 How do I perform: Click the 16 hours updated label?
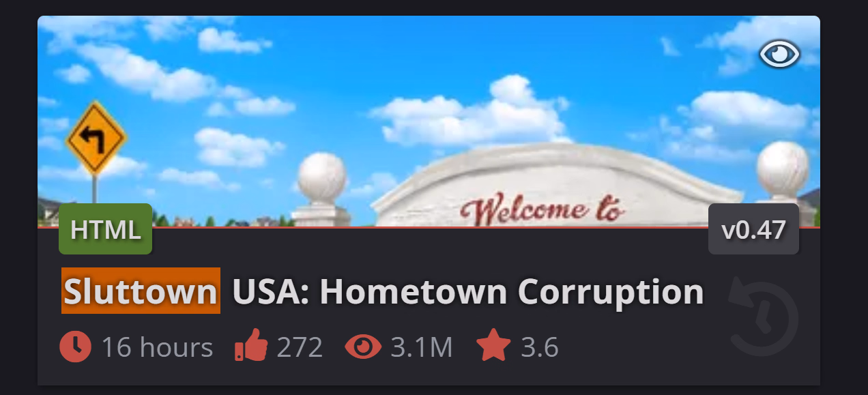(x=157, y=347)
